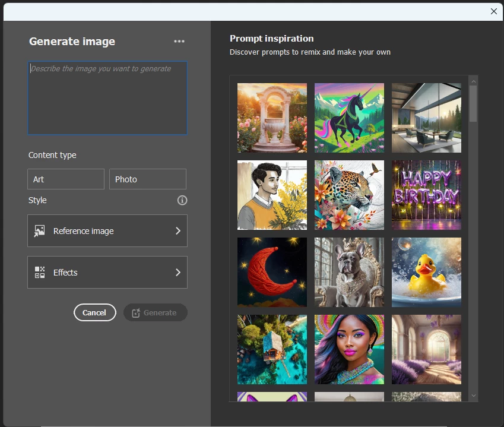504x427 pixels.
Task: Click the Effects grid icon
Action: 40,273
